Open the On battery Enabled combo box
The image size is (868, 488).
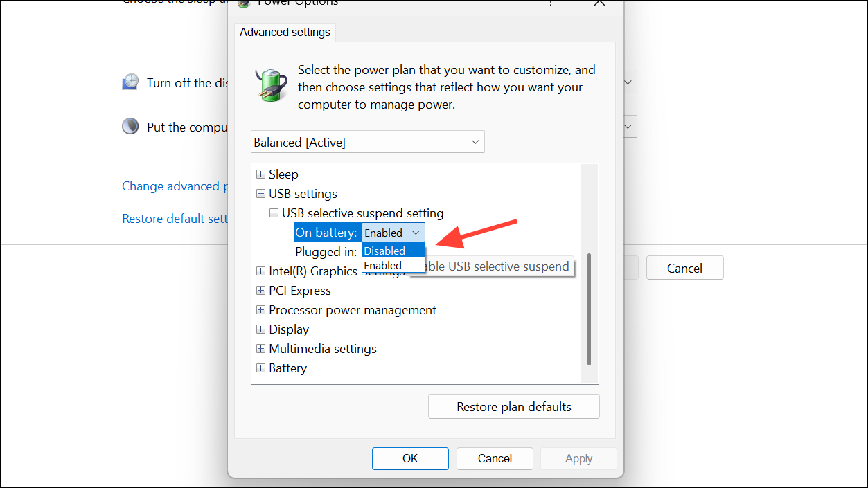point(393,233)
